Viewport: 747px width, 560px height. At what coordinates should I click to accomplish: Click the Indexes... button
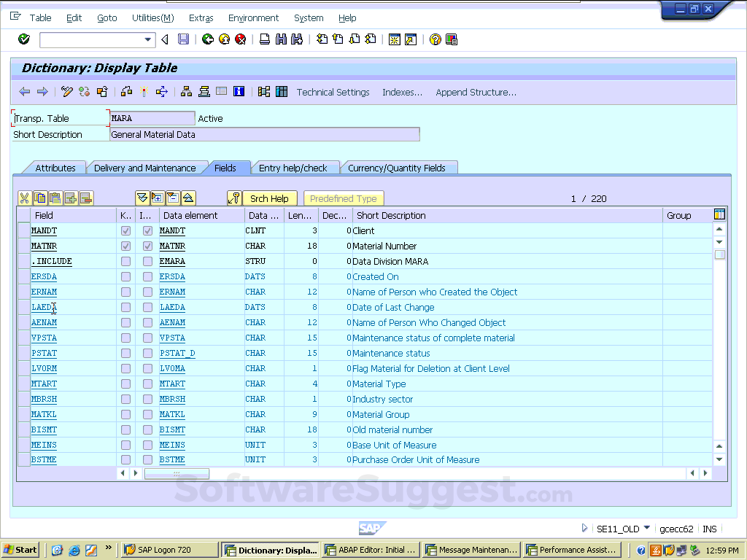(x=403, y=92)
